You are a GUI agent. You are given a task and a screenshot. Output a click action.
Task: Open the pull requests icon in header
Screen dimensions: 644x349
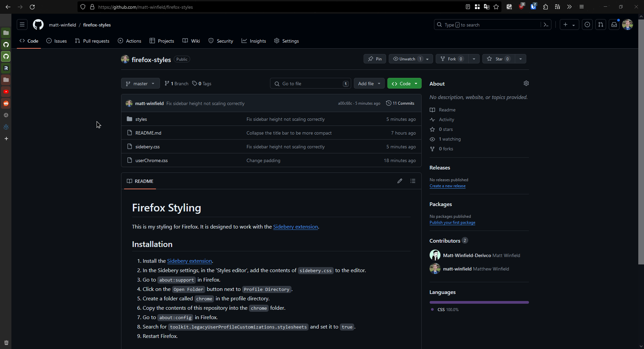601,24
